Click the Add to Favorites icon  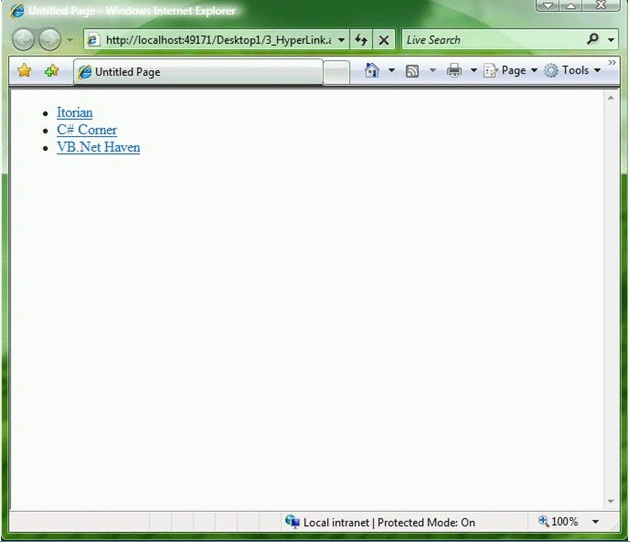click(x=51, y=71)
